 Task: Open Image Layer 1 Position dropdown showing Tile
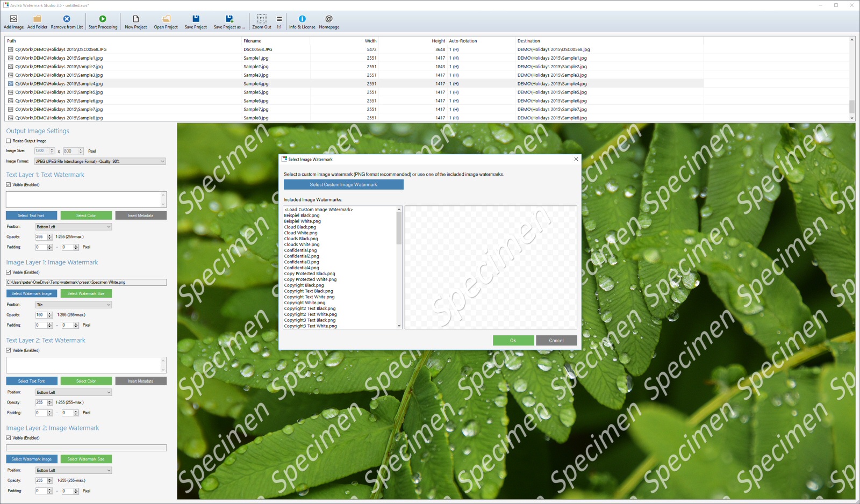click(74, 305)
